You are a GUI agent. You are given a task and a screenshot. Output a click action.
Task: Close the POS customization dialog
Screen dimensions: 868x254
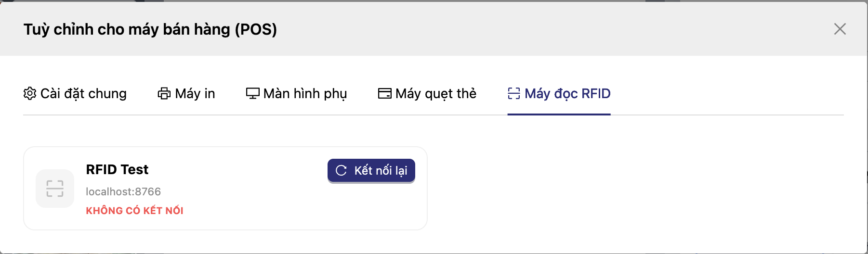pos(840,29)
